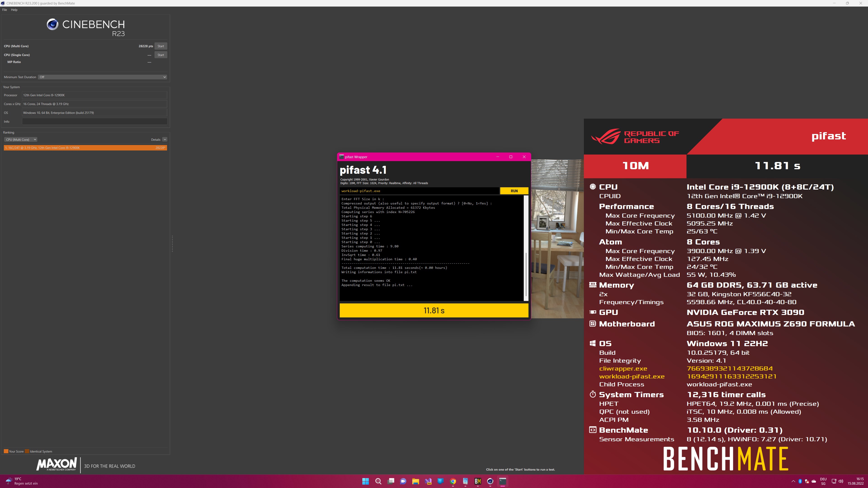This screenshot has height=488, width=868.
Task: Open the weather widget showing 19°C
Action: click(22, 481)
